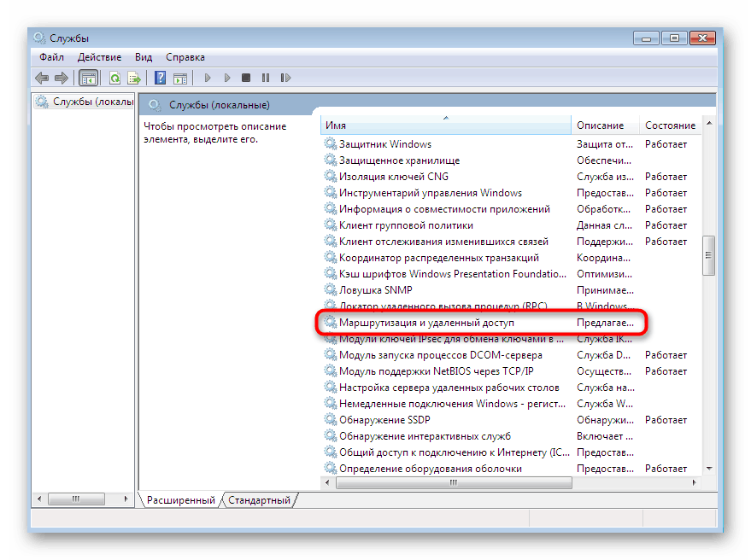This screenshot has width=751, height=560.
Task: Click gear icon beside Защищенное хранилище
Action: [331, 160]
